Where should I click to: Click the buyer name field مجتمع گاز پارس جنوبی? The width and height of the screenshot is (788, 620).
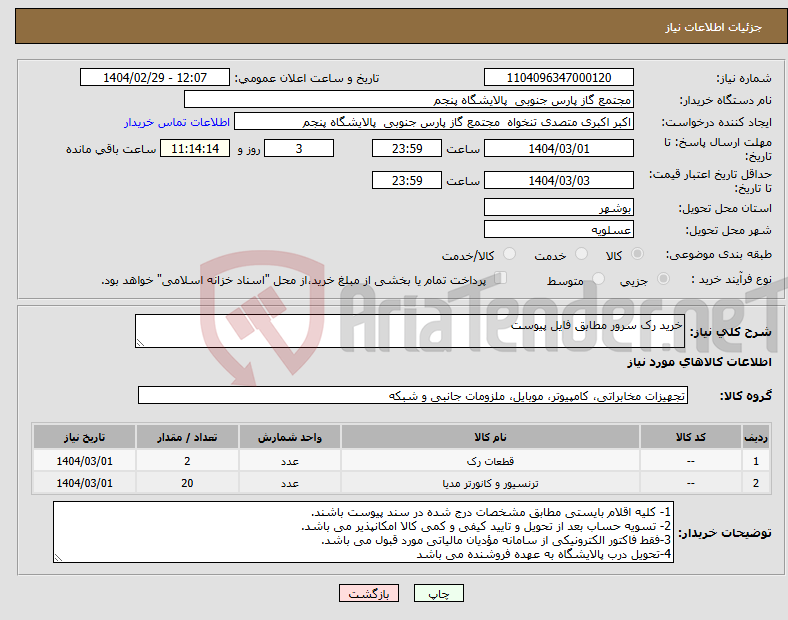click(x=409, y=99)
